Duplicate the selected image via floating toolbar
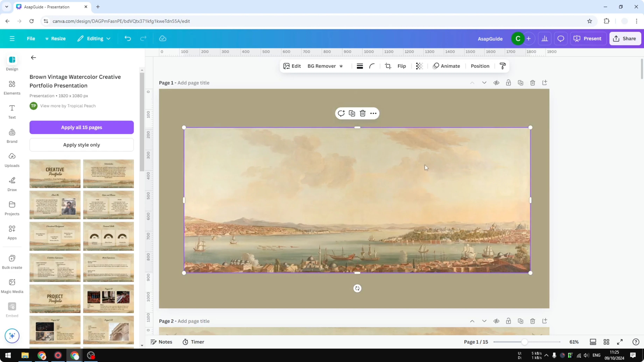Viewport: 644px width, 362px height. pyautogui.click(x=352, y=113)
